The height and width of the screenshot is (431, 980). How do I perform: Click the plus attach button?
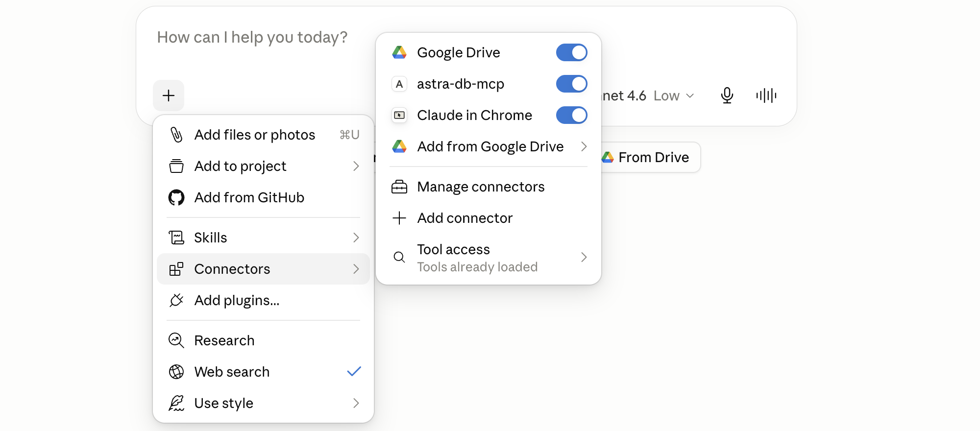[x=169, y=96]
